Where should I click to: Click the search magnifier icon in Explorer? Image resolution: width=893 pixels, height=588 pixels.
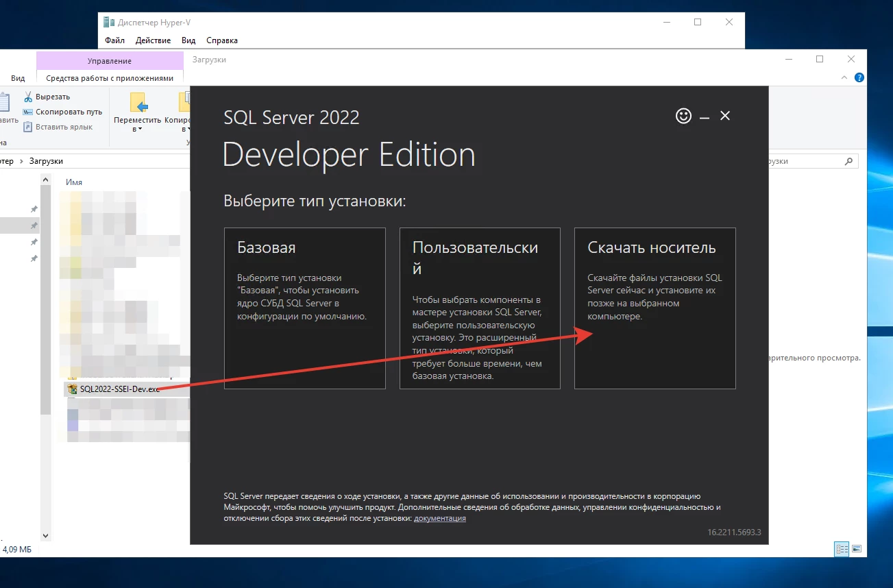[848, 161]
